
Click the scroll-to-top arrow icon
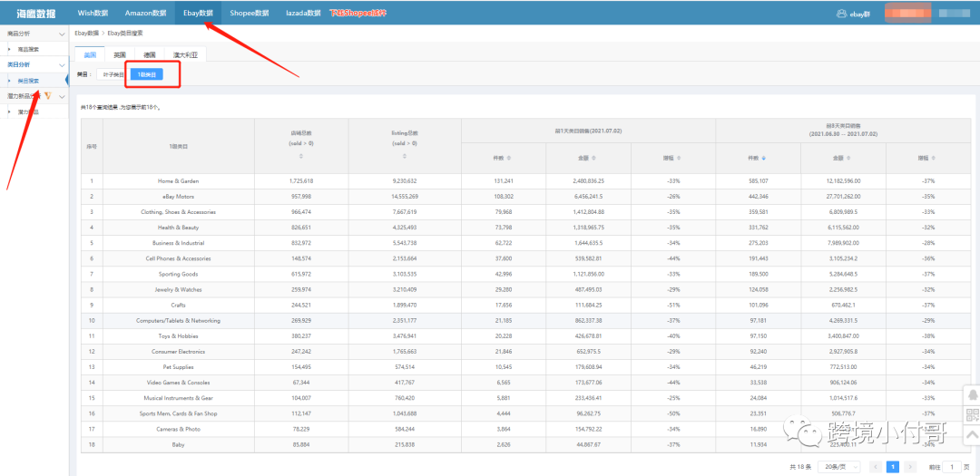click(x=971, y=434)
